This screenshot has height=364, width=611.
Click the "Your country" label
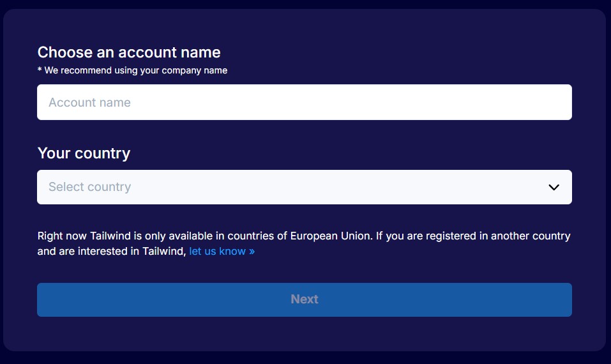tap(84, 153)
